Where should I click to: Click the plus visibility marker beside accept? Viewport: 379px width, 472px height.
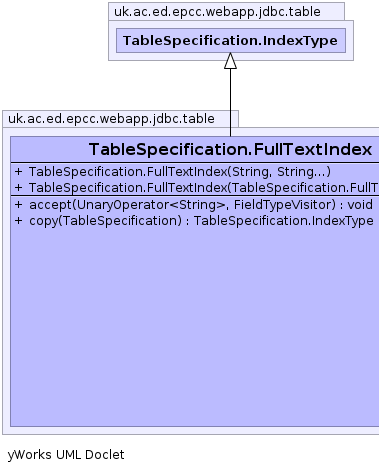click(x=18, y=204)
